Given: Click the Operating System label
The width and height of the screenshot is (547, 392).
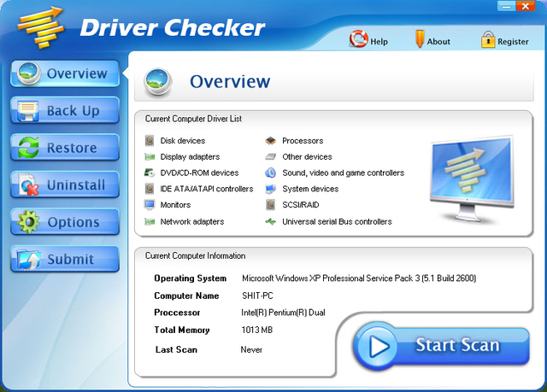Looking at the screenshot, I should (190, 278).
